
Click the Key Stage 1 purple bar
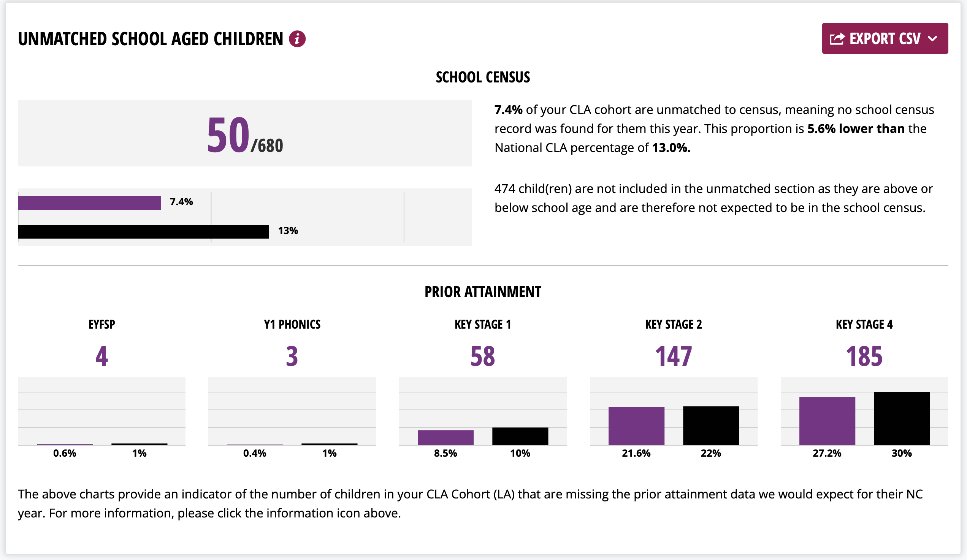pos(445,438)
